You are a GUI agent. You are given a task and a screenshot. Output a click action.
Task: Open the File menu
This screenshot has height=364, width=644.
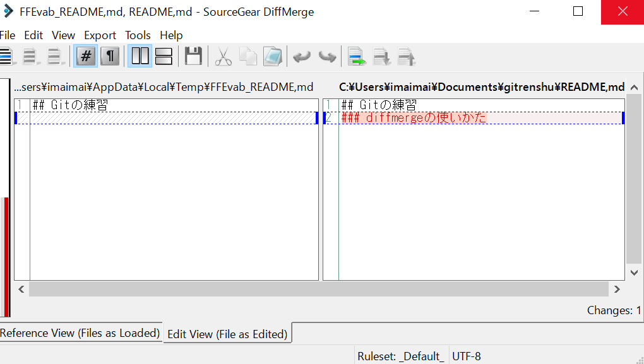pyautogui.click(x=8, y=35)
